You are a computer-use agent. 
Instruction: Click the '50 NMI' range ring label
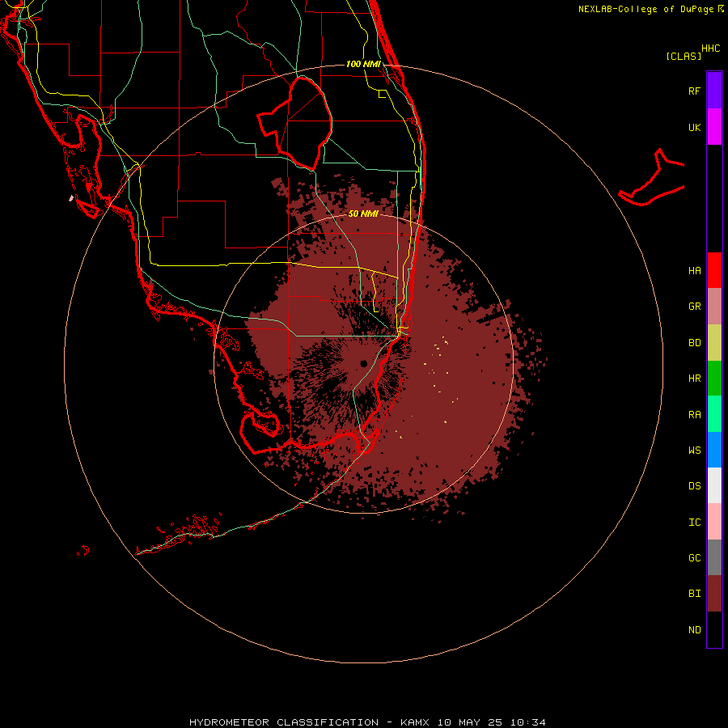363,214
